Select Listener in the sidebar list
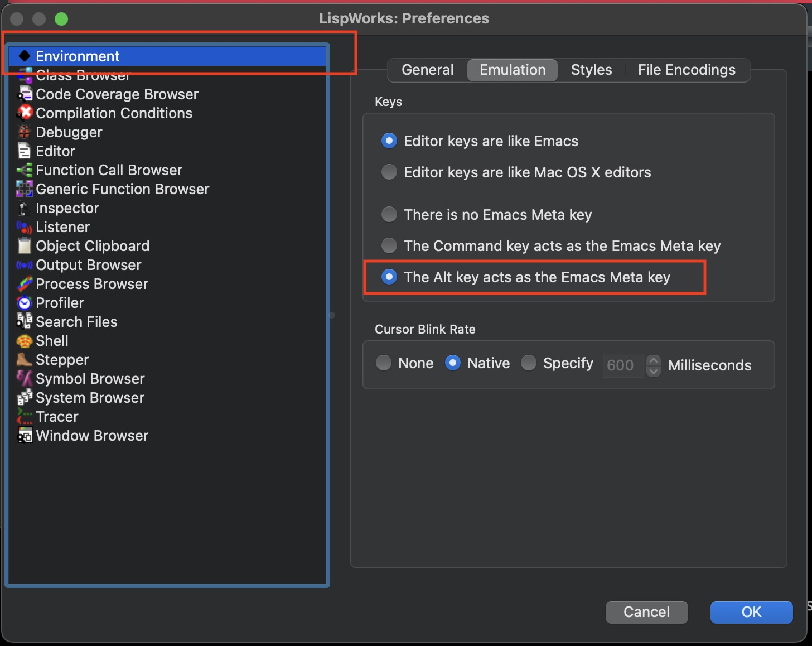812x646 pixels. pos(167,226)
